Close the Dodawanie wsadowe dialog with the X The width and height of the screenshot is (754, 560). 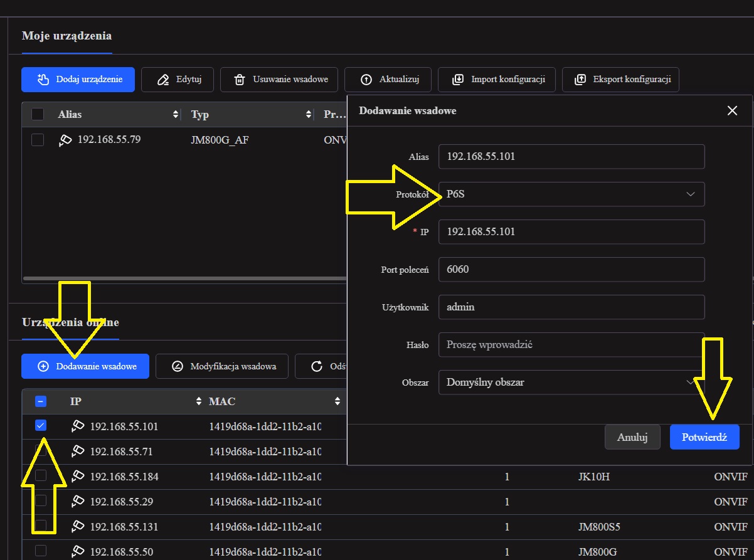(x=732, y=110)
